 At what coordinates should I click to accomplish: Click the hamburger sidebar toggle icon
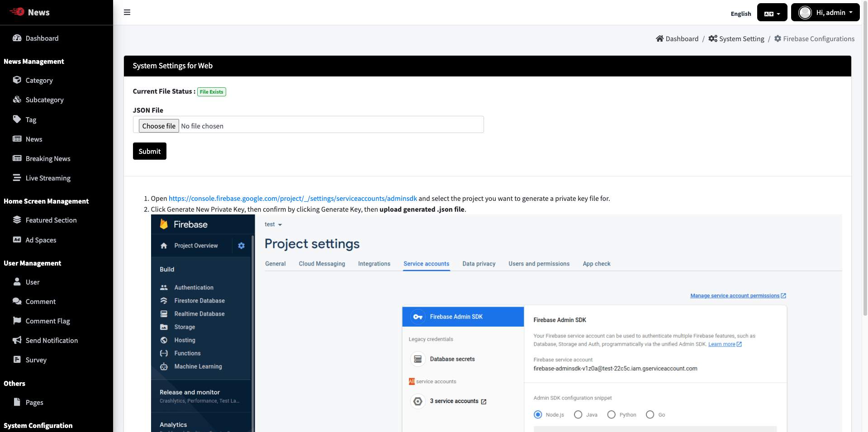pos(127,12)
